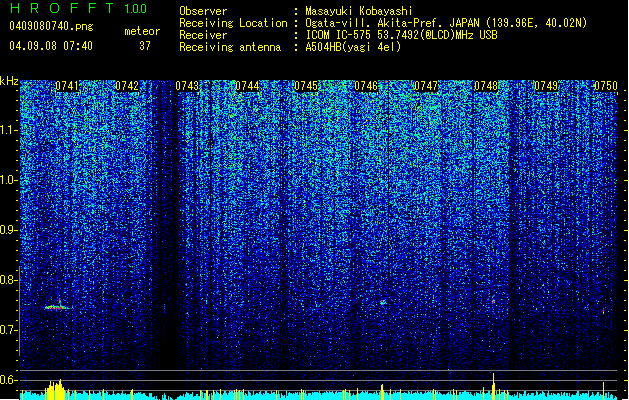
Task: Click the Receiving Location label
Action: click(233, 23)
